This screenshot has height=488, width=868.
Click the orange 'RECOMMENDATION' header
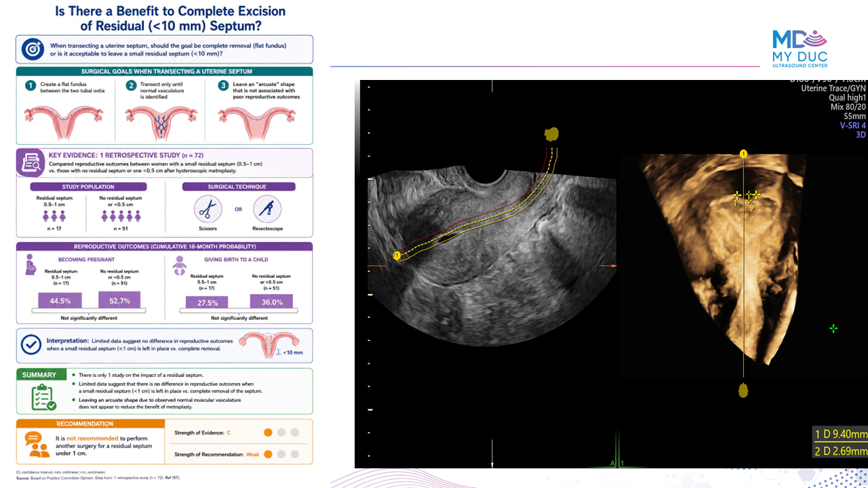tap(90, 424)
